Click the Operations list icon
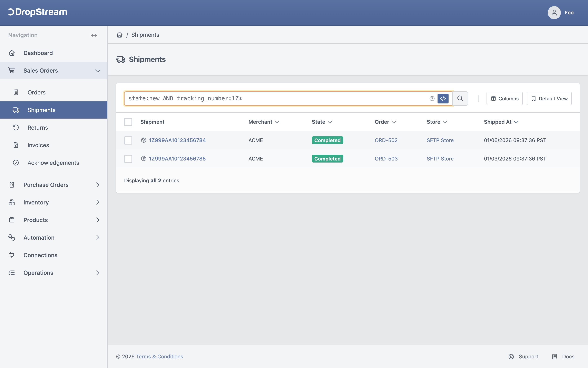This screenshot has width=588, height=368. [x=12, y=273]
